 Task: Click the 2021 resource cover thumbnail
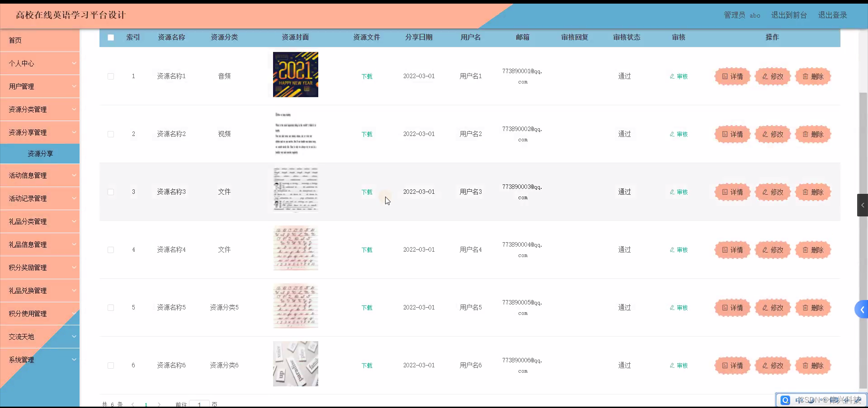(x=295, y=75)
